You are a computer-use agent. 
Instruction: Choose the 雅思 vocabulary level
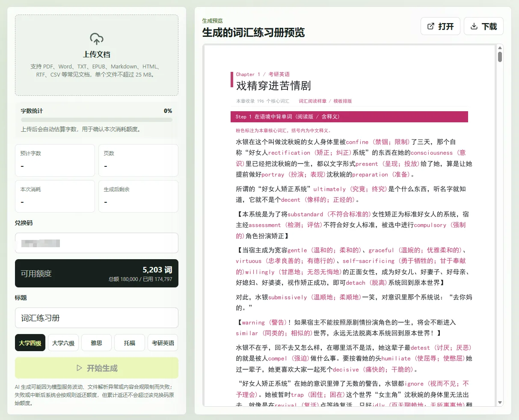click(97, 343)
